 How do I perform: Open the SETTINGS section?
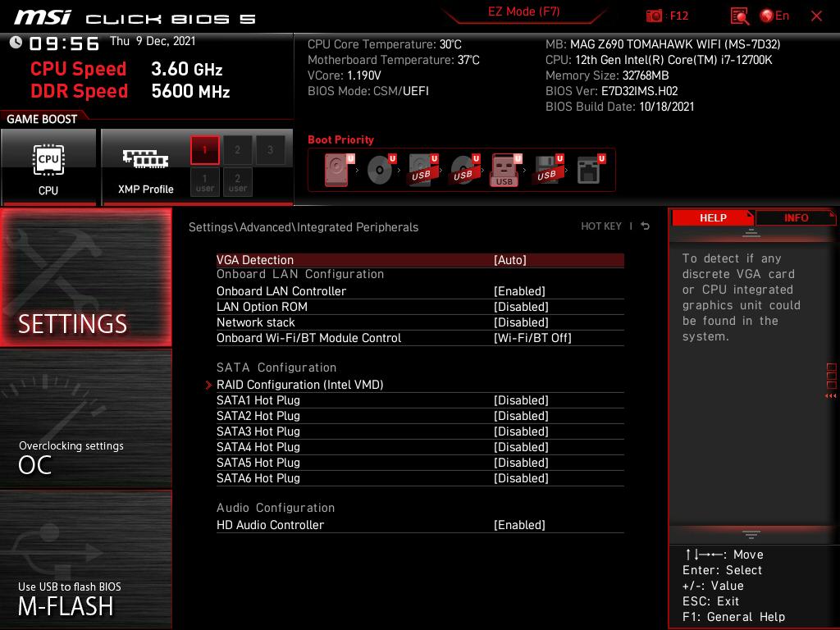pos(85,277)
